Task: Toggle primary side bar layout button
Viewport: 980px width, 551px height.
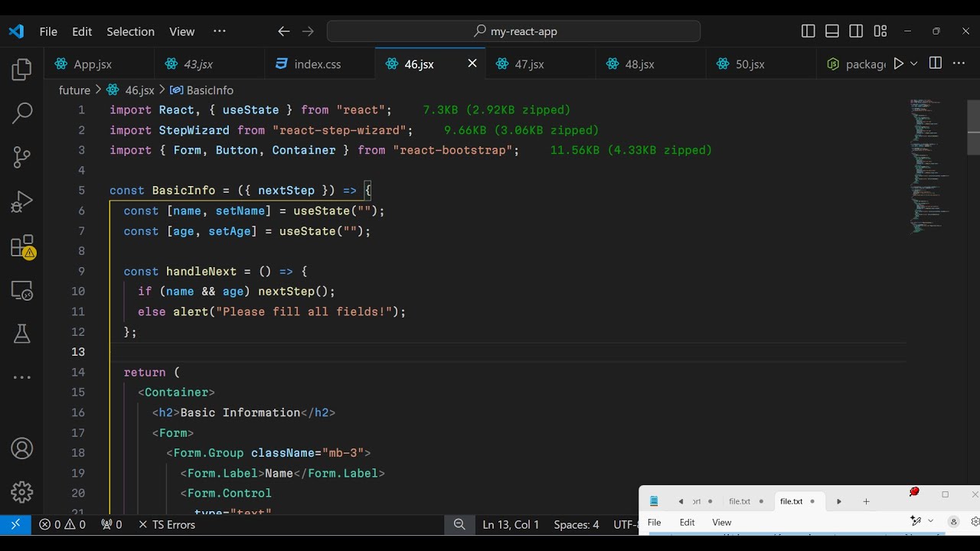Action: point(808,31)
